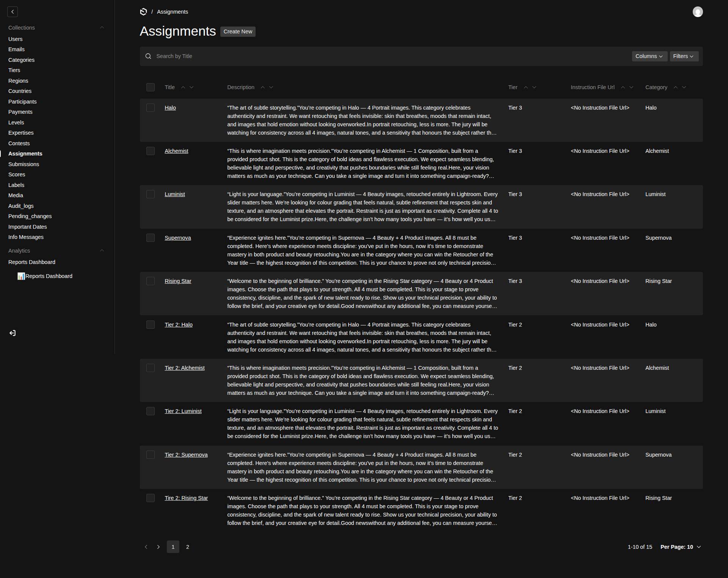This screenshot has width=728, height=578.
Task: Navigate to Contests collection
Action: (19, 143)
